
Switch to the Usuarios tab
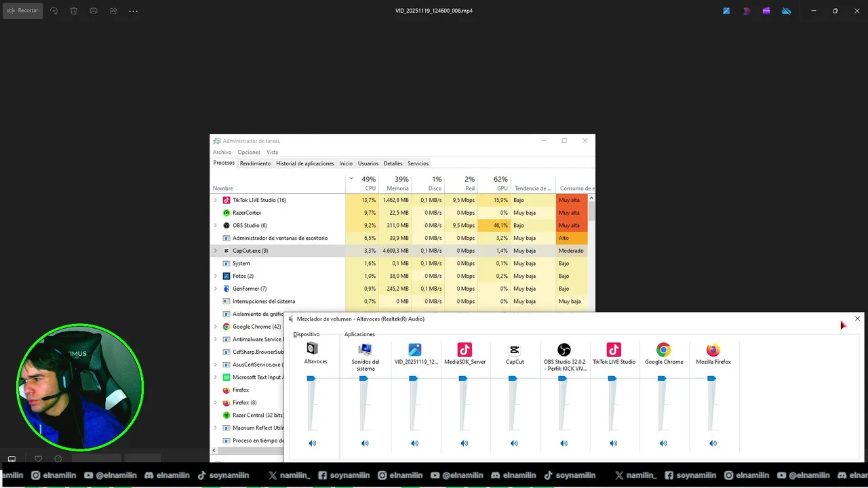click(368, 163)
